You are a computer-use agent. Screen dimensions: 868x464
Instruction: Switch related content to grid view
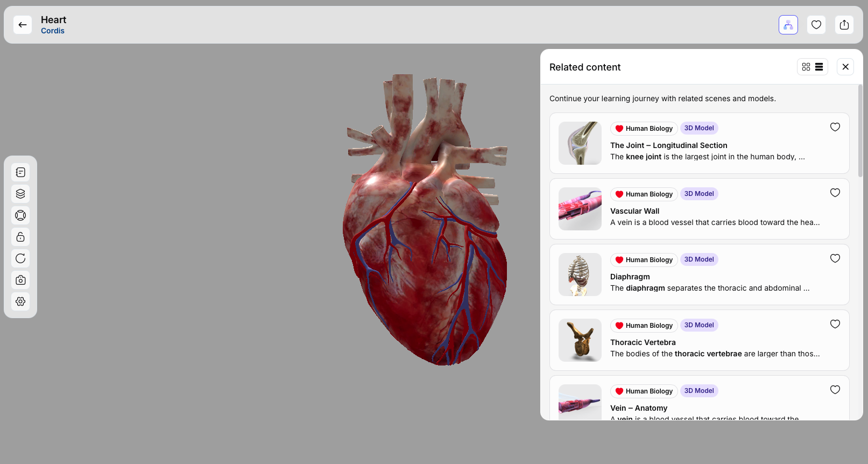pos(806,67)
